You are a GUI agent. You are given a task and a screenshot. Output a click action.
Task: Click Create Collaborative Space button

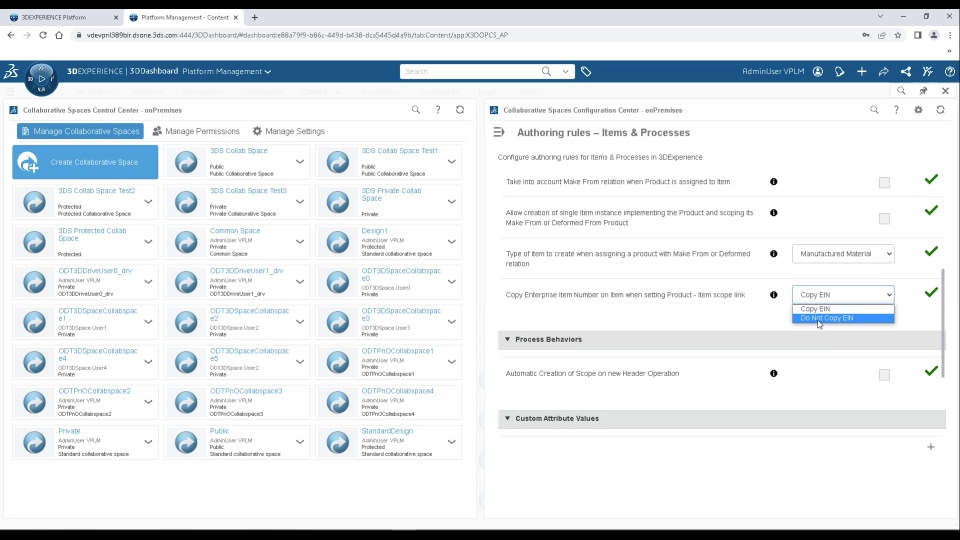tap(85, 162)
